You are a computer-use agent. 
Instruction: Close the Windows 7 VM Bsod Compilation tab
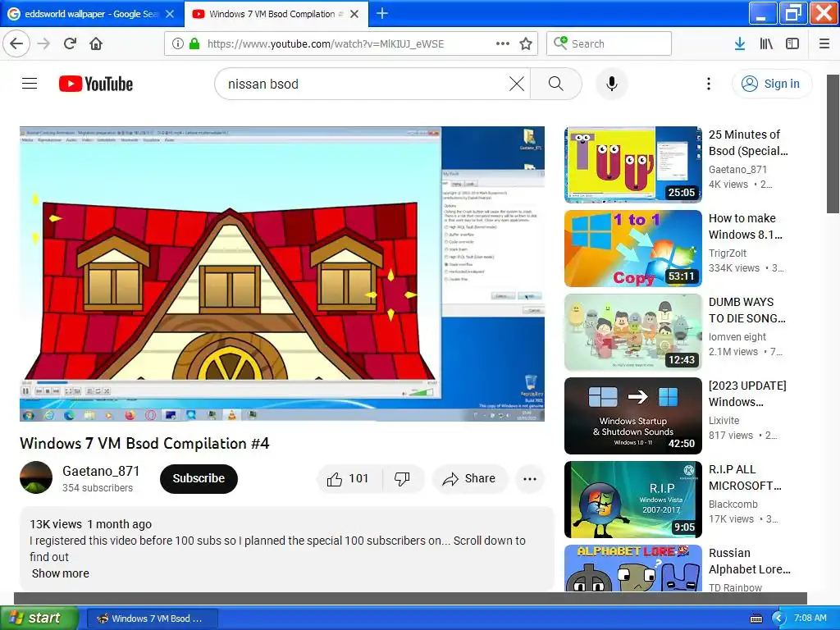coord(354,14)
